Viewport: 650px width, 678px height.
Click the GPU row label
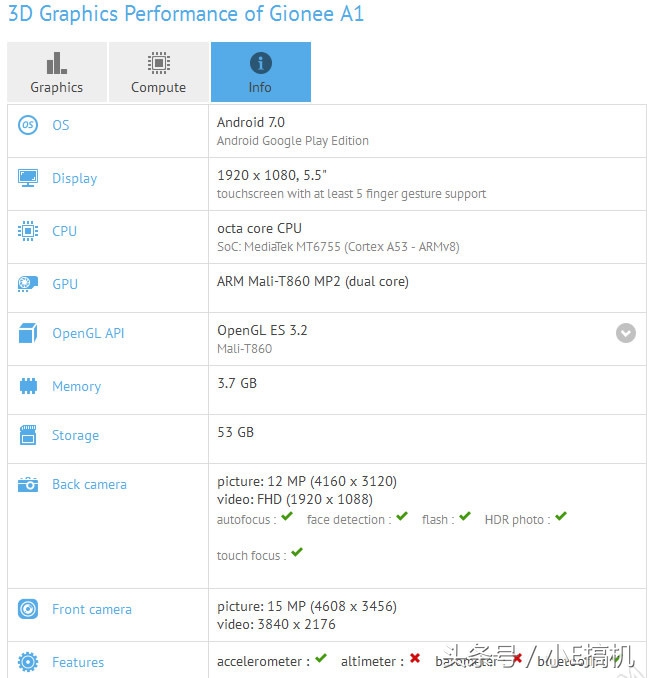pyautogui.click(x=65, y=284)
